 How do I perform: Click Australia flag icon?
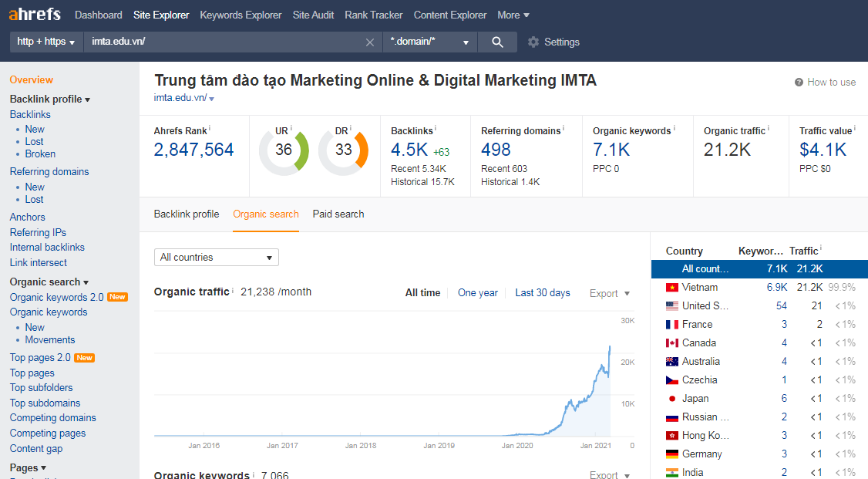coord(672,362)
